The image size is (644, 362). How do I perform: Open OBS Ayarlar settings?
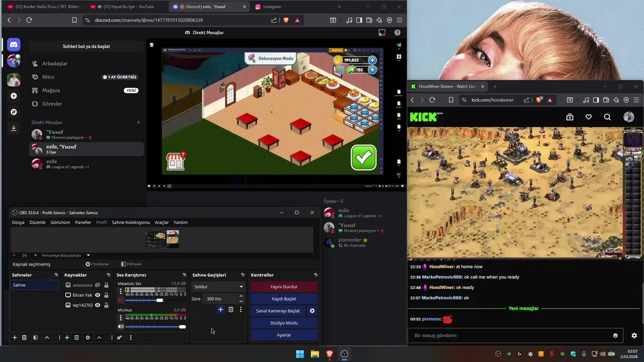tap(284, 335)
